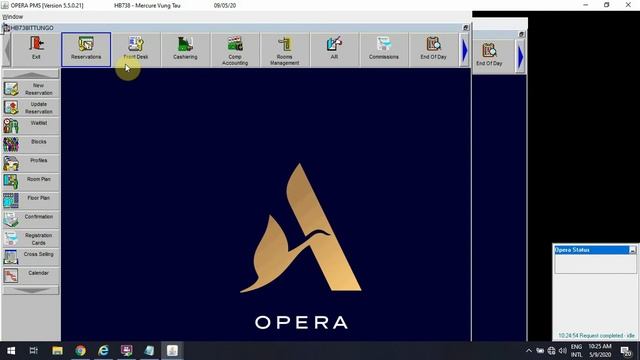Open the Windows Start menu
The height and width of the screenshot is (360, 640).
pos(11,351)
